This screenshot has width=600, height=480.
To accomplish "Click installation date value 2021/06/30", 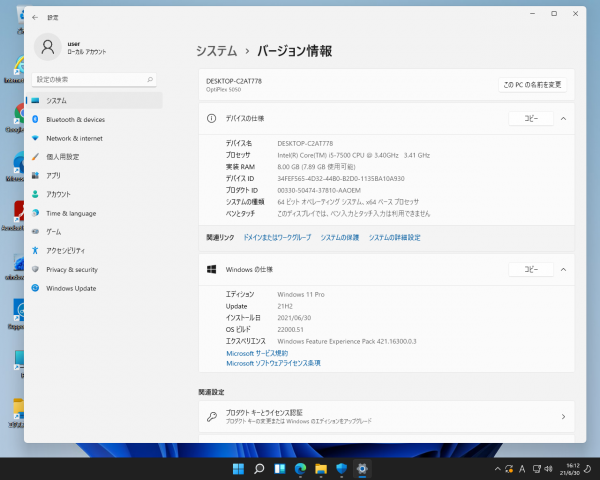I will tap(294, 318).
